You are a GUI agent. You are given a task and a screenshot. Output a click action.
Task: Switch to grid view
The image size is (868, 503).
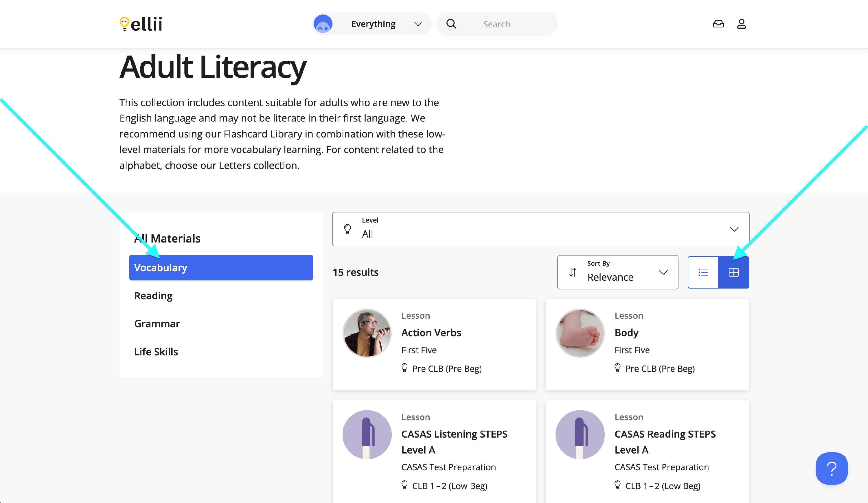click(x=733, y=273)
